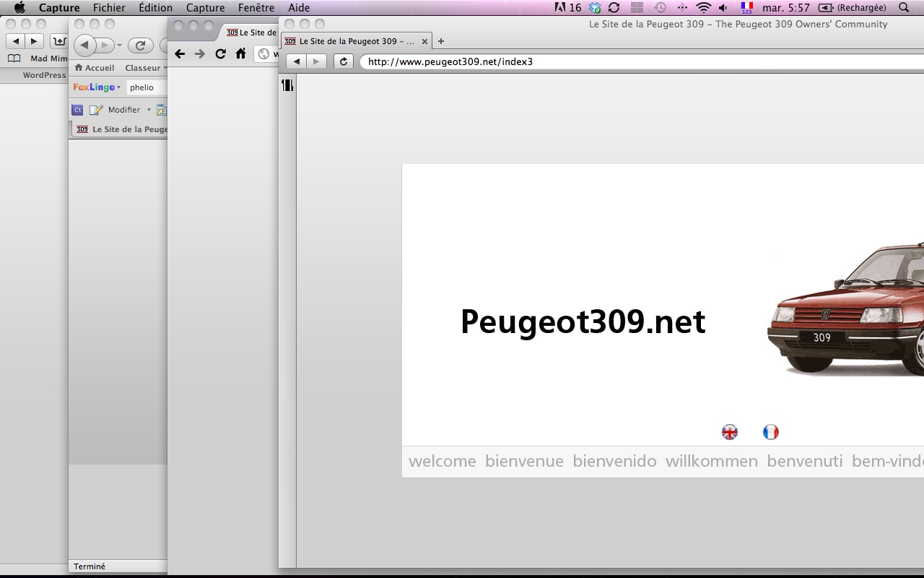Image resolution: width=924 pixels, height=578 pixels.
Task: Open the Fenêtre menu
Action: point(256,8)
